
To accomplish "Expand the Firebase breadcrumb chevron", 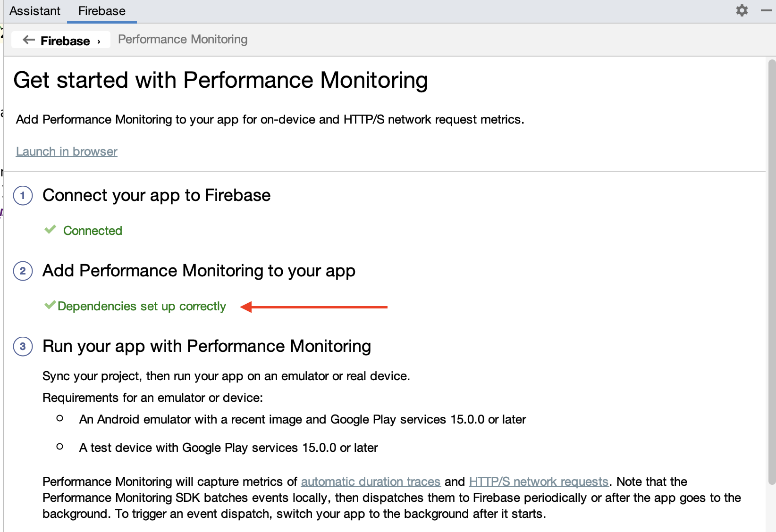I will tap(98, 41).
